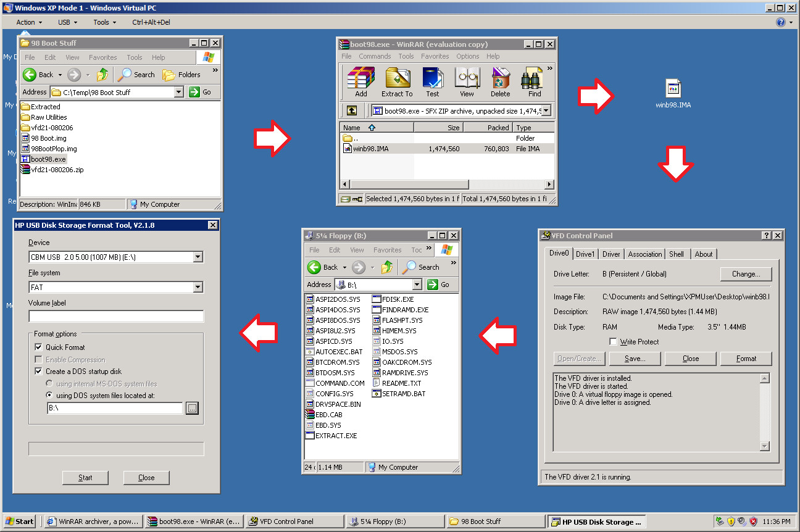This screenshot has width=800, height=532.
Task: Click the Volume label text field
Action: [116, 317]
